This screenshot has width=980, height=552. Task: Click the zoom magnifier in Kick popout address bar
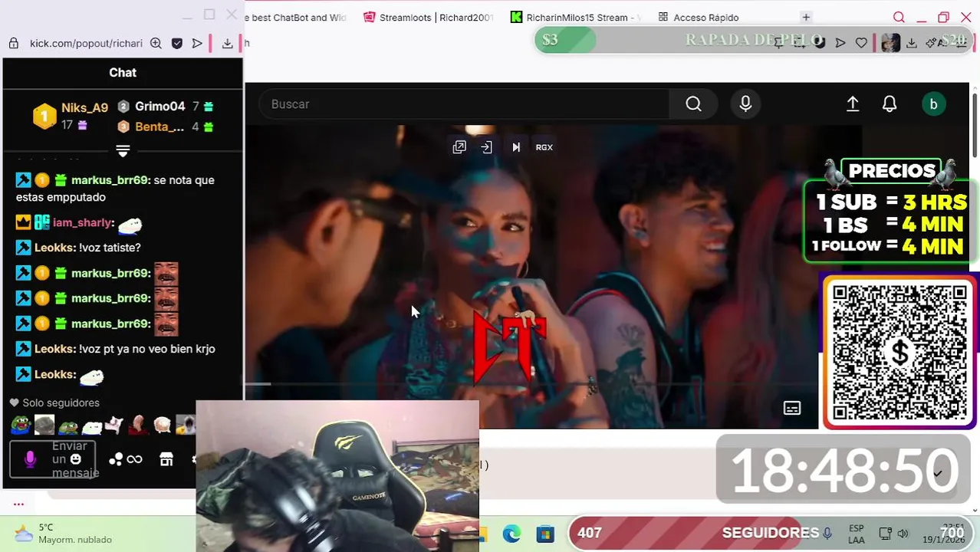(156, 44)
